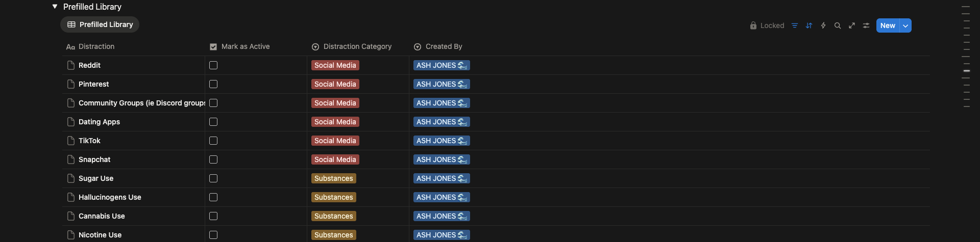This screenshot has height=242, width=980.
Task: Click the search magnifier icon
Action: [838, 25]
